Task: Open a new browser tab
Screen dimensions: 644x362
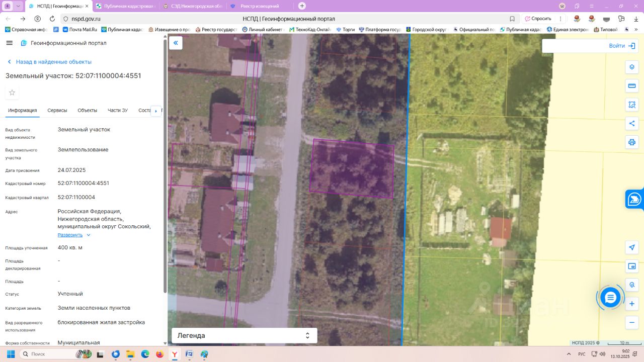Action: 302,6
